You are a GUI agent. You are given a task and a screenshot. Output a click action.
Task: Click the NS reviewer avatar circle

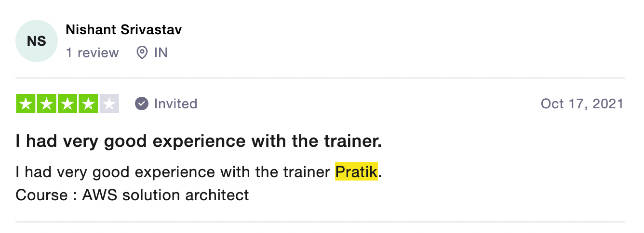coord(37,41)
